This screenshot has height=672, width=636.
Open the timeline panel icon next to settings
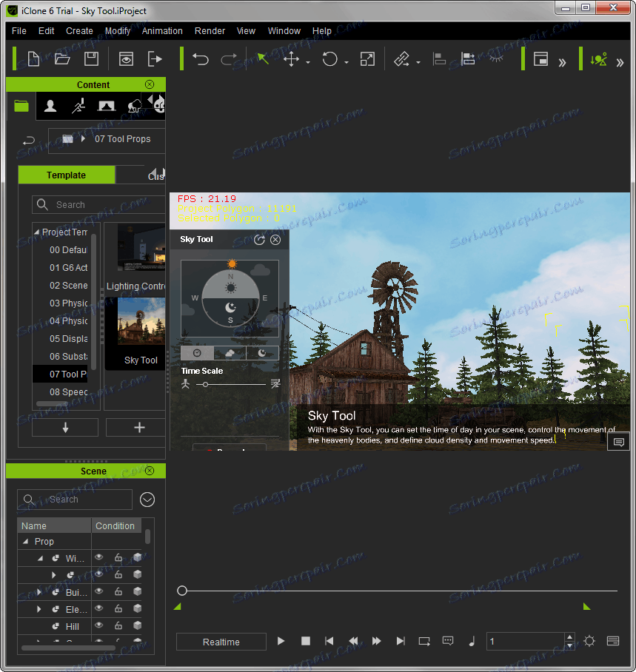coord(613,642)
